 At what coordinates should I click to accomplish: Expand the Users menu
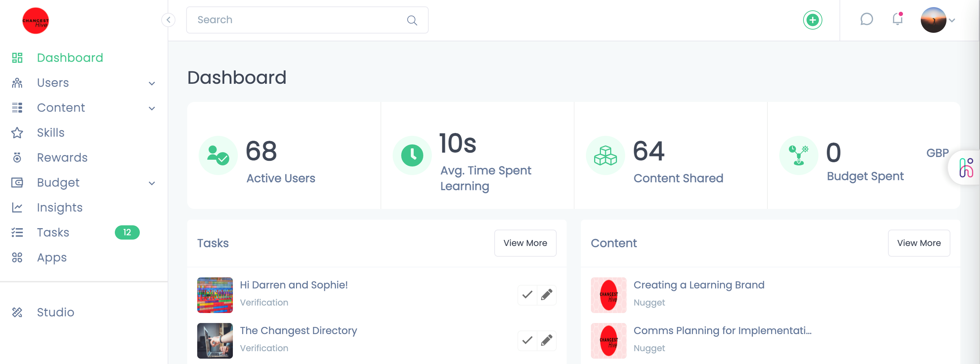[152, 83]
